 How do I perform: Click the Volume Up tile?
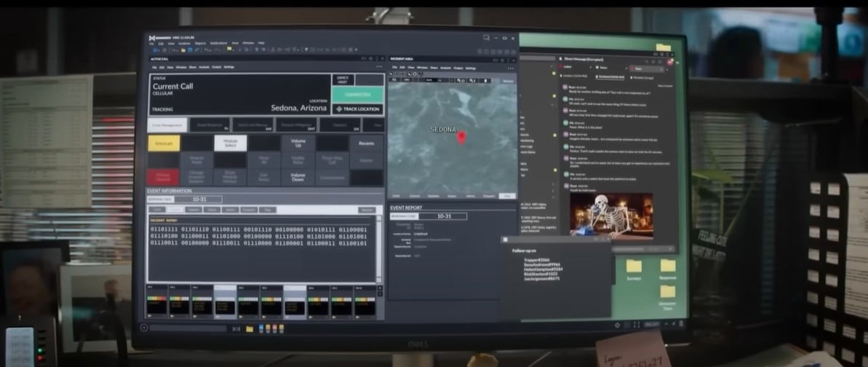pos(298,143)
